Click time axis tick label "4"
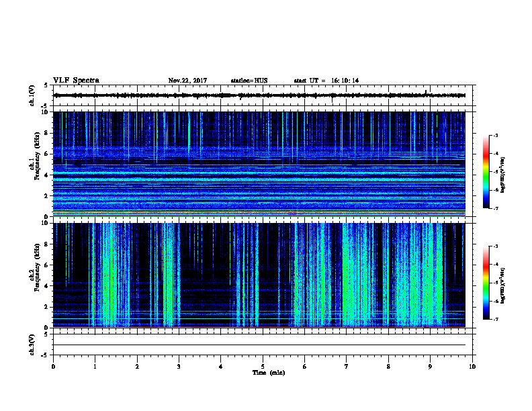The image size is (532, 411). click(x=221, y=366)
